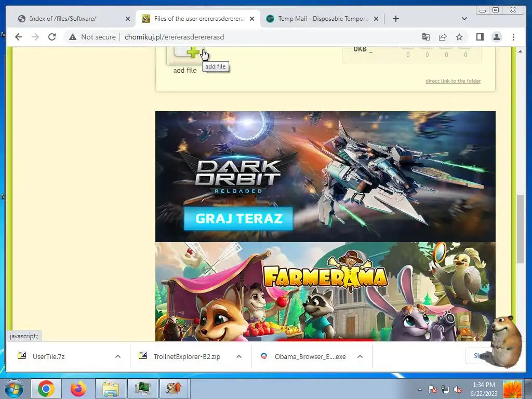
Task: Click the add file text label
Action: 185,70
